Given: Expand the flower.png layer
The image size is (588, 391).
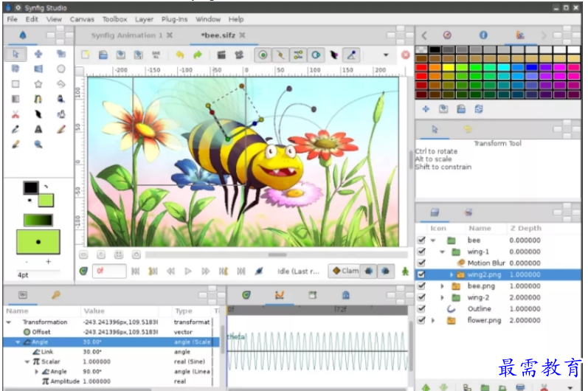Looking at the screenshot, I should coord(433,320).
